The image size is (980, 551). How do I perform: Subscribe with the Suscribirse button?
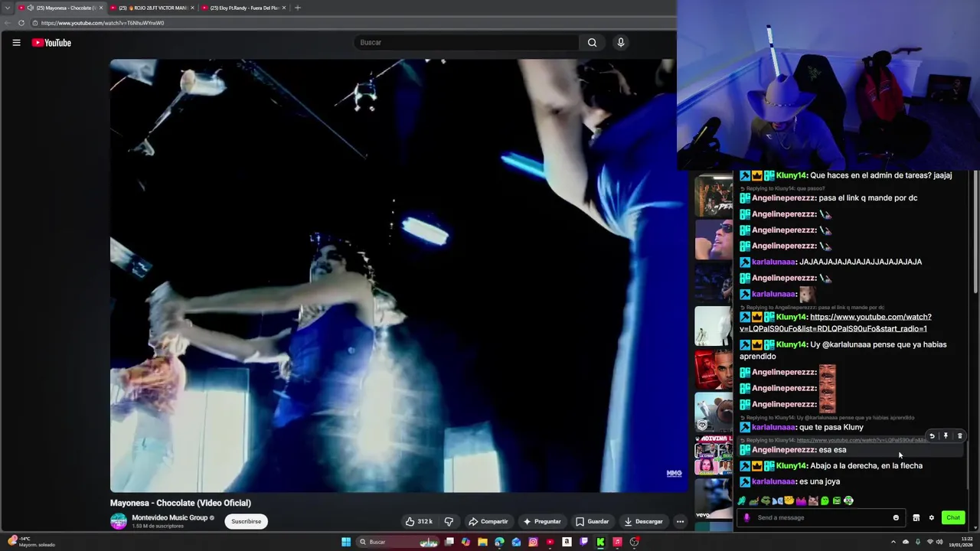tap(246, 522)
